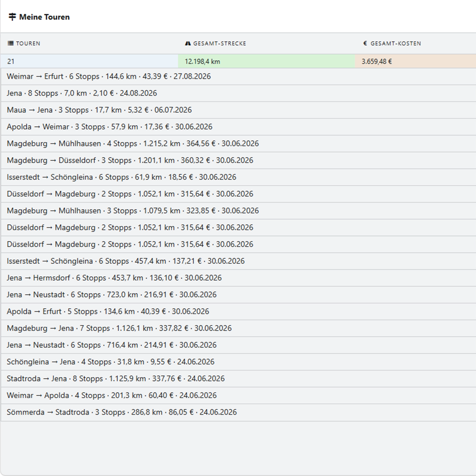Select the Maua → Jena tour row
Screen dimensions: 476x476
[238, 110]
